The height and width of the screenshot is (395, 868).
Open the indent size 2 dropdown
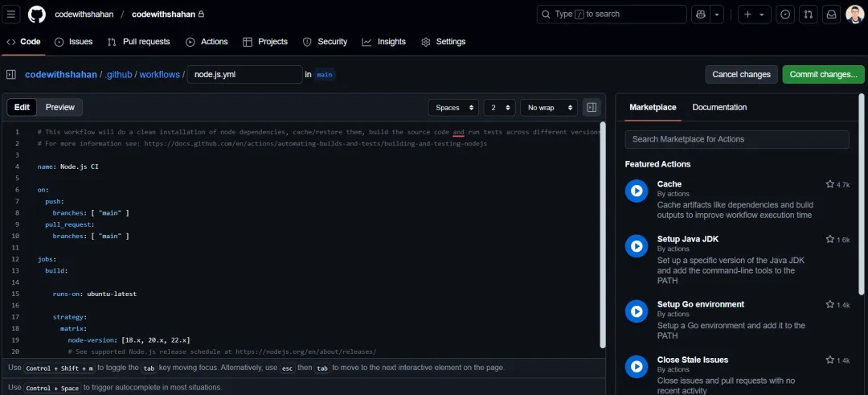pos(499,108)
